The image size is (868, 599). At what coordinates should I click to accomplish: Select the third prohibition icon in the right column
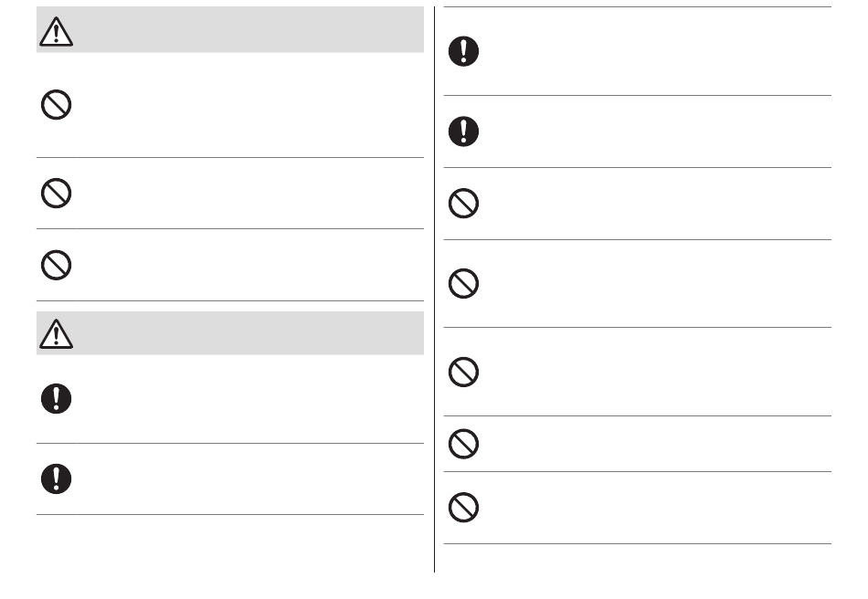click(463, 372)
